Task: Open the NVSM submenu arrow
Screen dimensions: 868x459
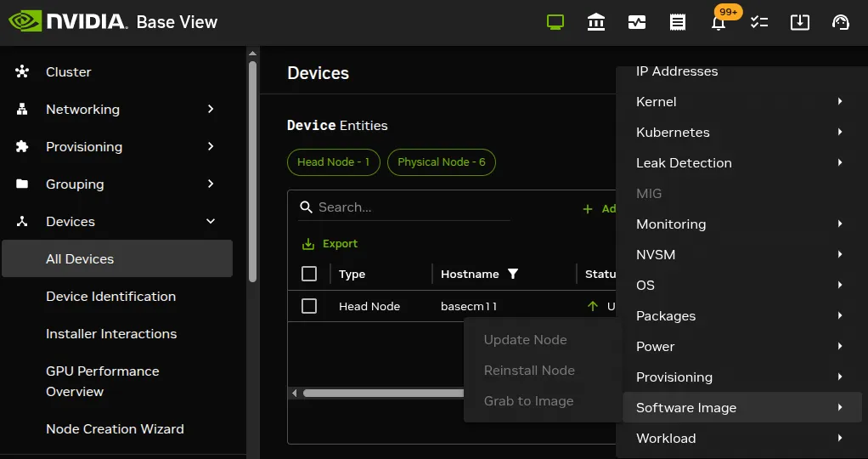Action: tap(840, 254)
